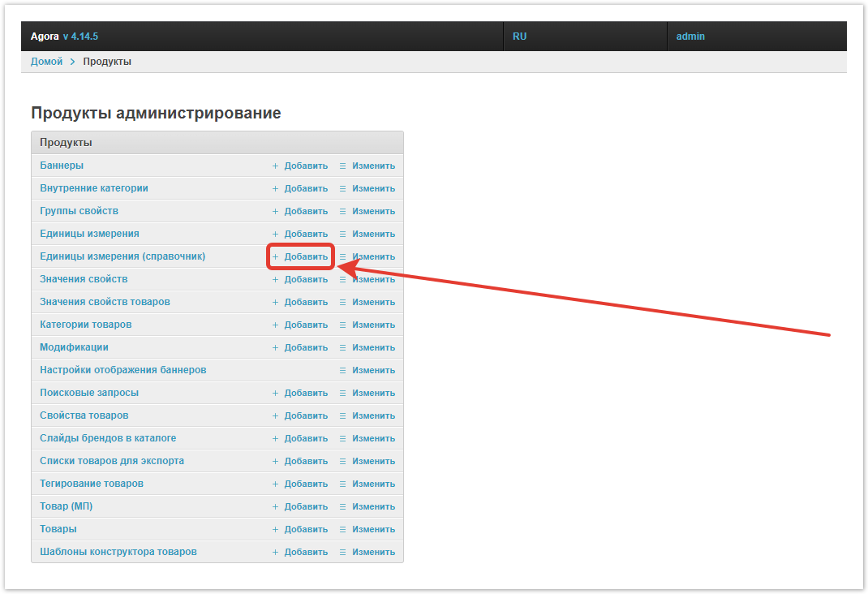Click the list icon in Модификации row
The height and width of the screenshot is (594, 868).
(342, 347)
